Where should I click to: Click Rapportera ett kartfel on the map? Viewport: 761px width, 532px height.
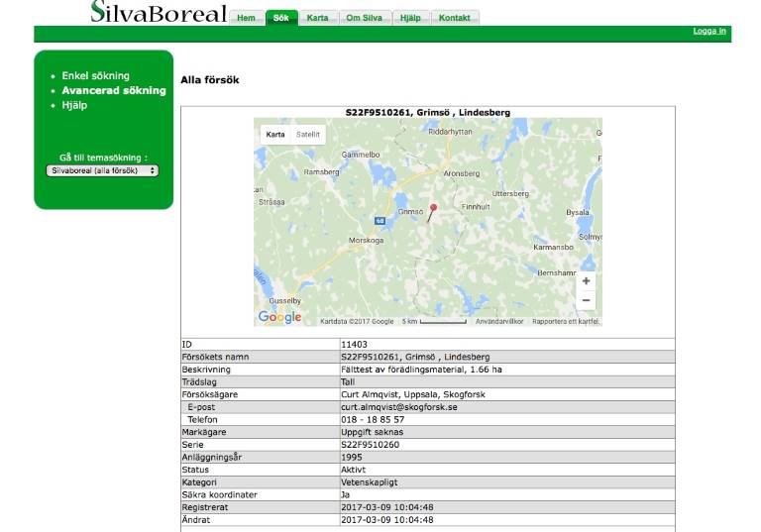click(x=565, y=321)
